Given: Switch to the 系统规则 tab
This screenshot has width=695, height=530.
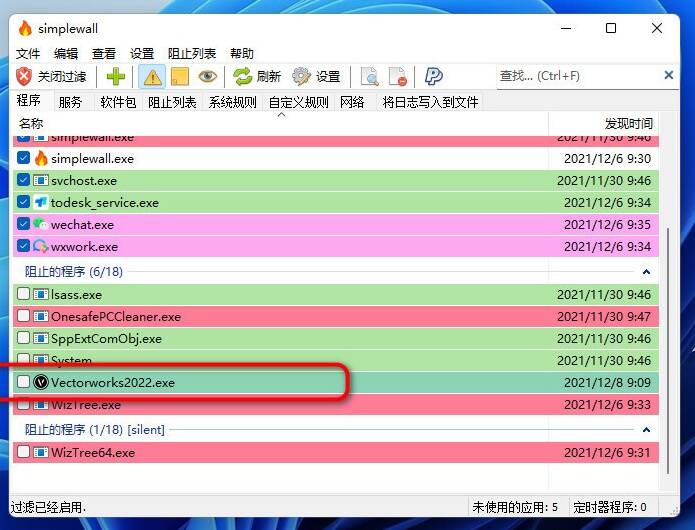Looking at the screenshot, I should tap(232, 102).
